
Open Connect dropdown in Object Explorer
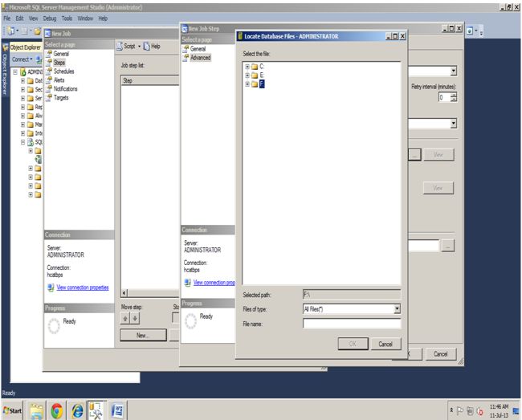click(x=22, y=59)
